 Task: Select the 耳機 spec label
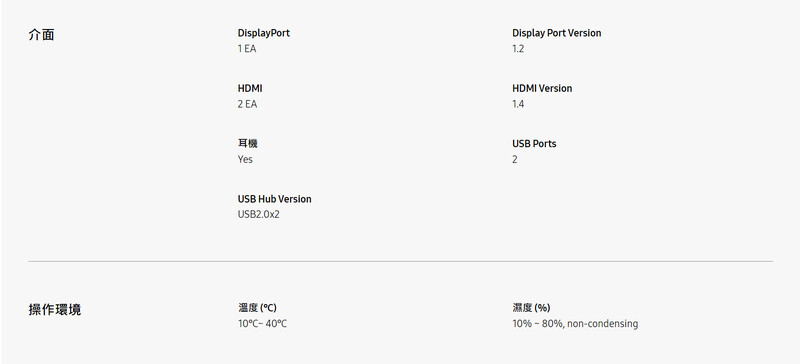[x=247, y=143]
